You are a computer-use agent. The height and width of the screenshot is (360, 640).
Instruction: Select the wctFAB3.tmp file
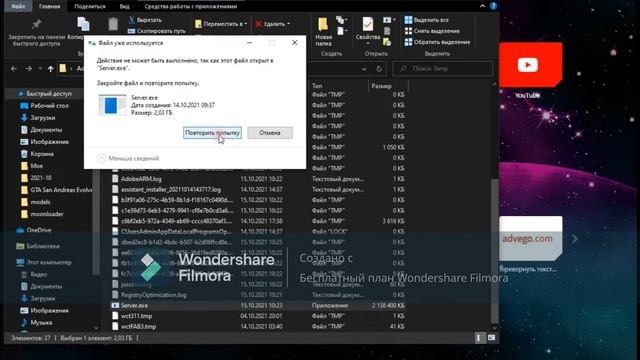[138, 327]
